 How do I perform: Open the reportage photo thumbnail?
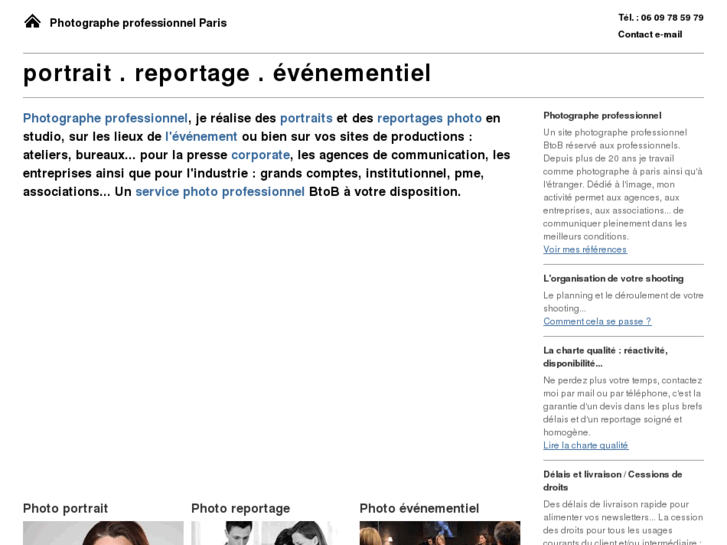point(271,533)
